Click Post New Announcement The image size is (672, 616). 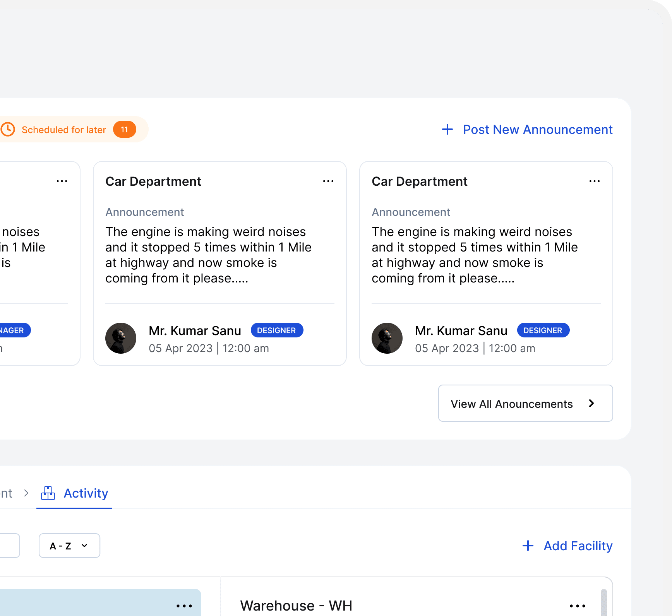click(x=537, y=129)
